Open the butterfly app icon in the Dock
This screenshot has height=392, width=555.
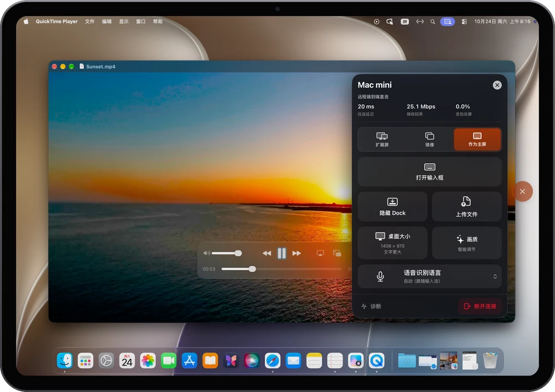[231, 360]
